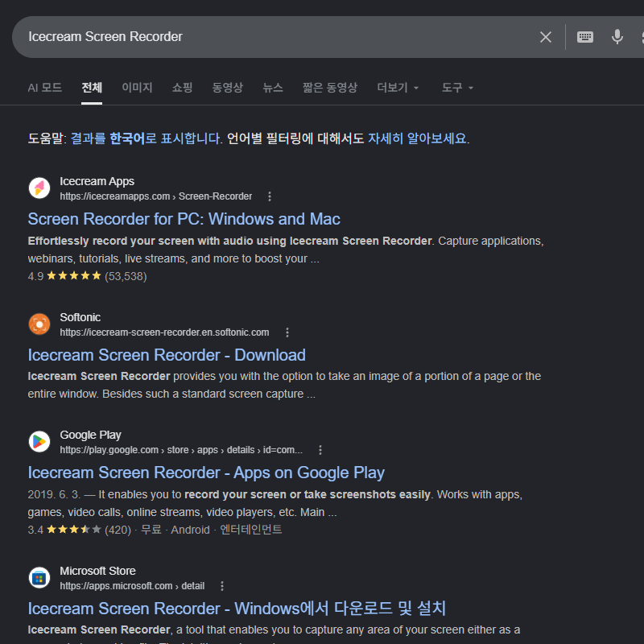Click the Softonic site name

click(x=80, y=317)
